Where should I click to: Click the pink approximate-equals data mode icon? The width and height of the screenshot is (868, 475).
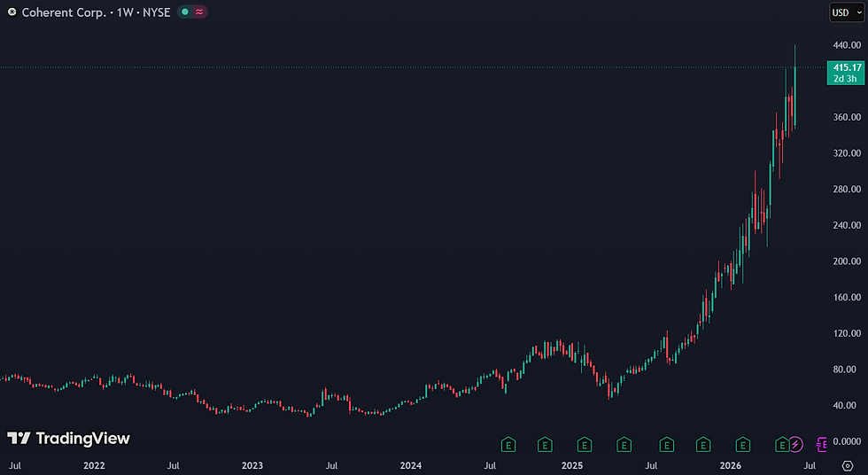click(x=199, y=12)
